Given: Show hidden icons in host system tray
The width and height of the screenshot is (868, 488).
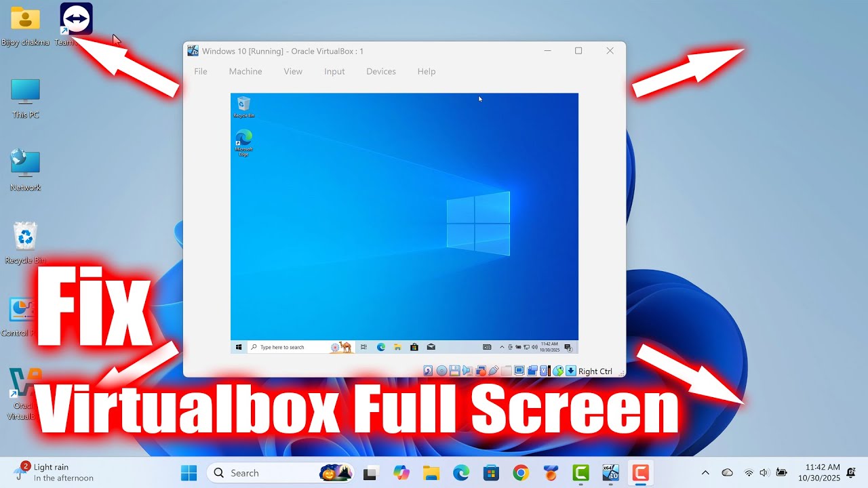Looking at the screenshot, I should (705, 472).
